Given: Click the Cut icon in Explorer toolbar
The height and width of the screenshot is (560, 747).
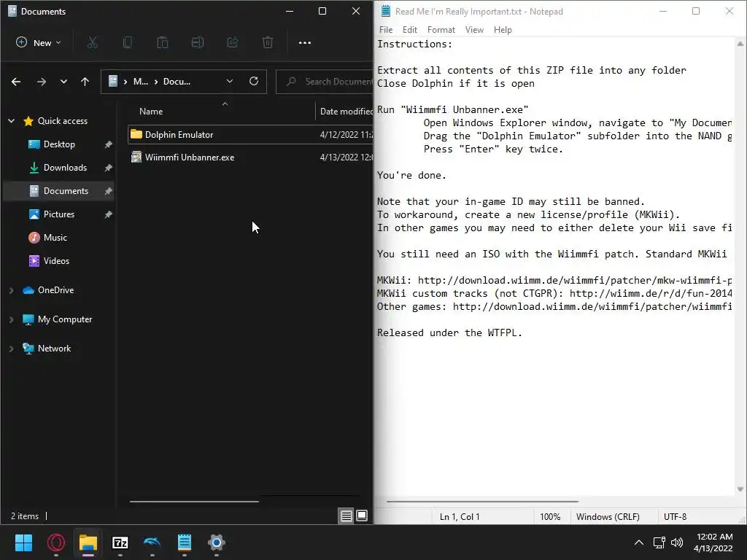Looking at the screenshot, I should click(x=93, y=43).
